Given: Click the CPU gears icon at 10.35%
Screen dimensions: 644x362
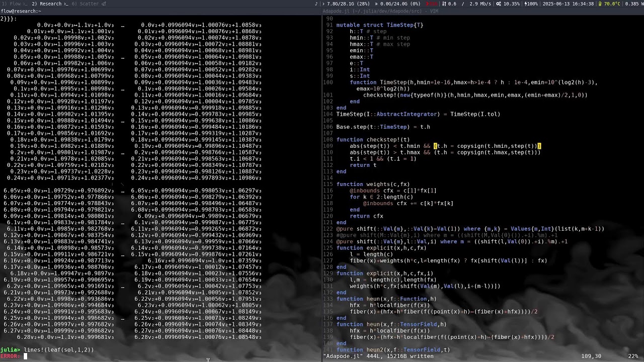Looking at the screenshot, I should (498, 4).
